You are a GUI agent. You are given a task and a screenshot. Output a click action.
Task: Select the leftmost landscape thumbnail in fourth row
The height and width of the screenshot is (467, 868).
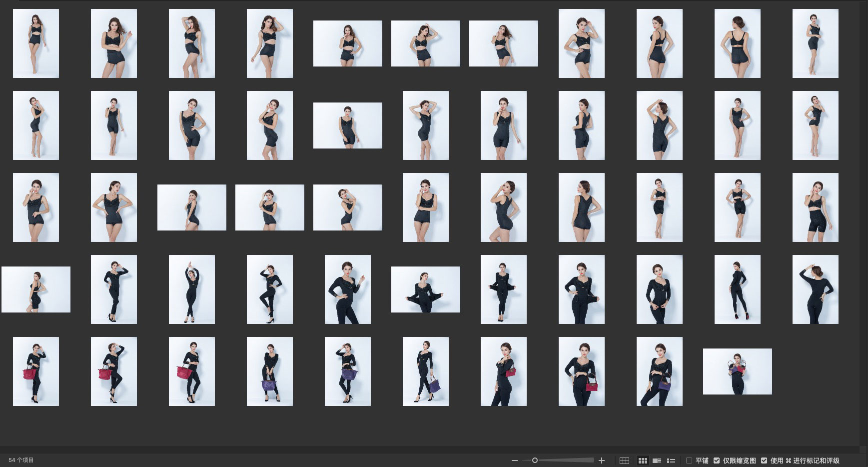point(36,289)
